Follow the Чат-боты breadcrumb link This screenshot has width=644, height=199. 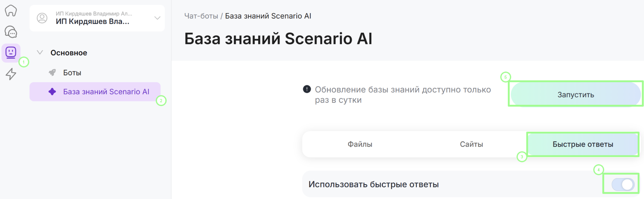pyautogui.click(x=201, y=16)
